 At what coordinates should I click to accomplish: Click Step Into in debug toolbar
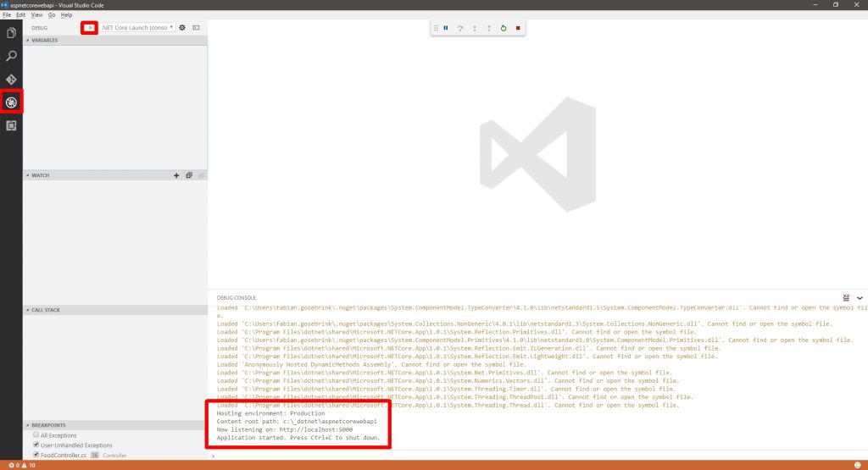point(475,28)
